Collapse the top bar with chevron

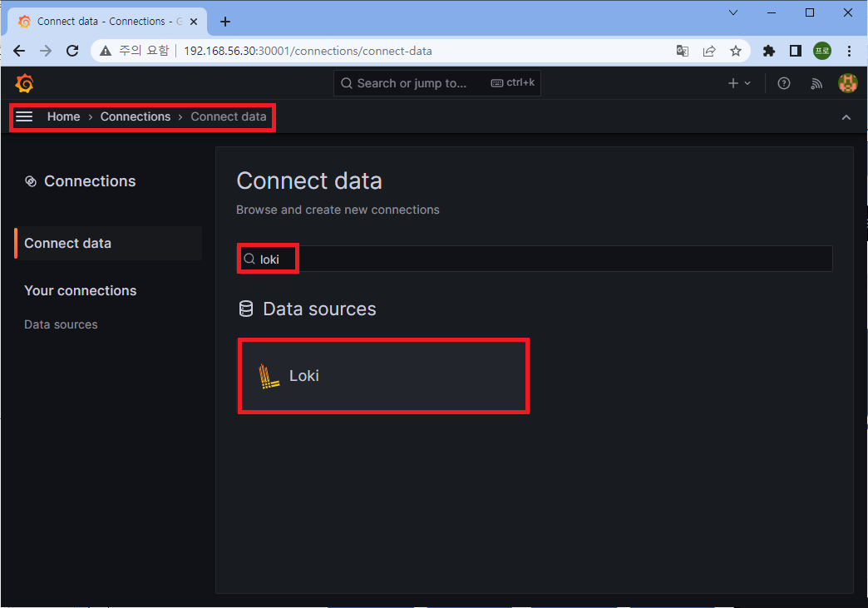coord(846,116)
